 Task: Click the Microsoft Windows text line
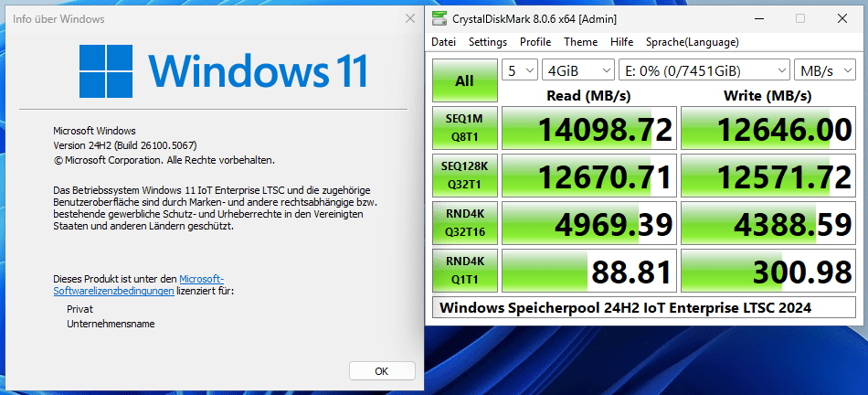(x=94, y=131)
